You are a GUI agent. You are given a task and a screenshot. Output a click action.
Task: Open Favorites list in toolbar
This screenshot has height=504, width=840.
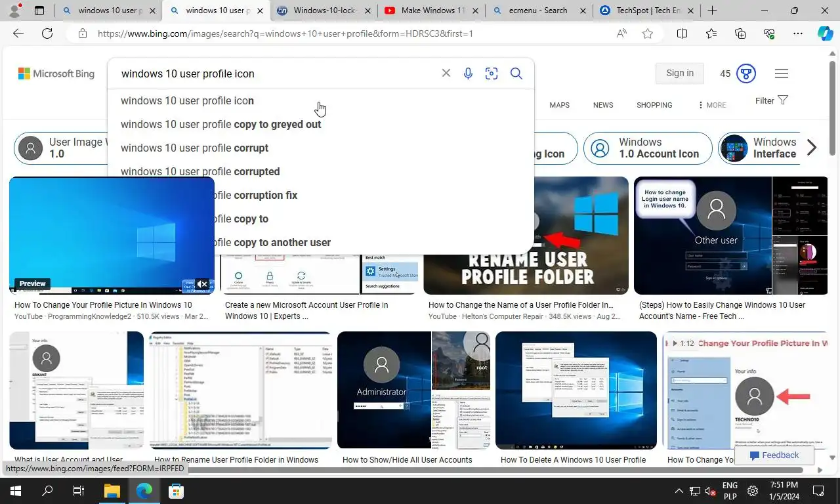(711, 33)
